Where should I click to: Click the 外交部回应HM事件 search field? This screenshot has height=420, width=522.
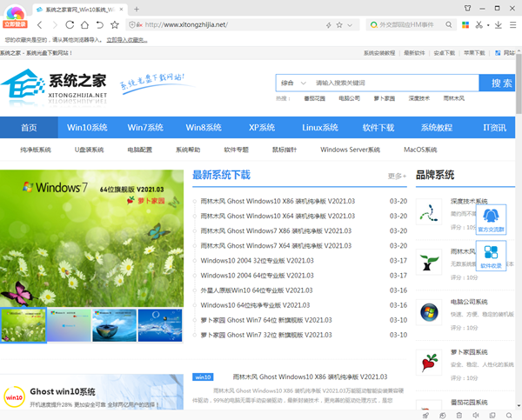click(407, 24)
